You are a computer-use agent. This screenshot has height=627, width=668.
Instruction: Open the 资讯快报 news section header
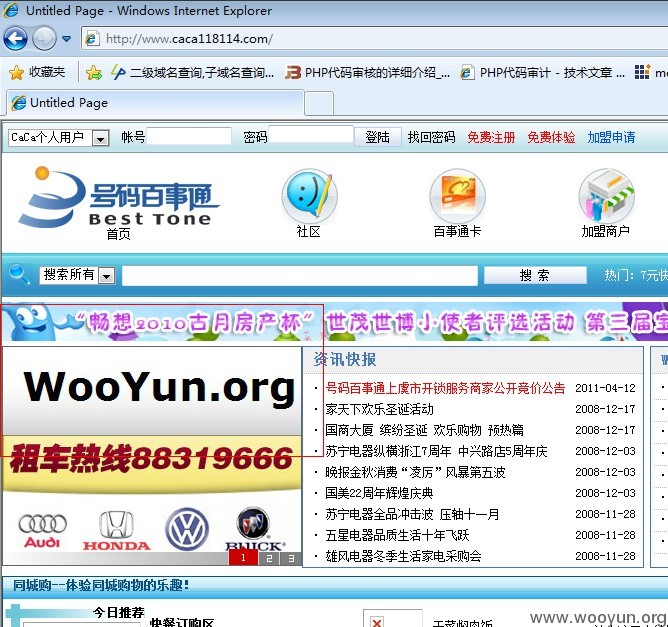(345, 360)
